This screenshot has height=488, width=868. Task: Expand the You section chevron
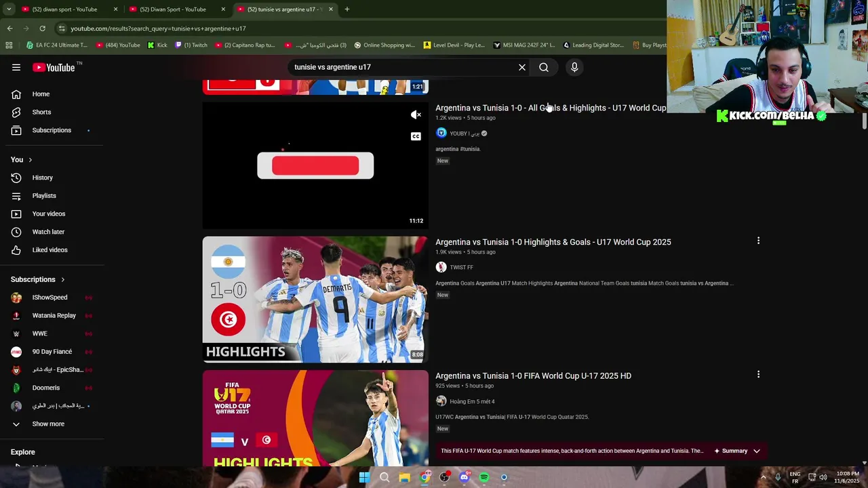coord(30,160)
